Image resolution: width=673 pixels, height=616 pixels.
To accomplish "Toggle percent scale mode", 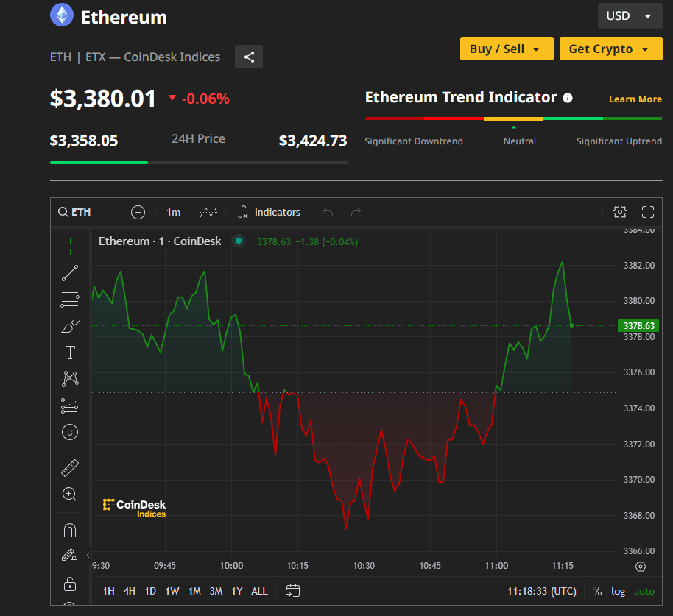I will (597, 591).
